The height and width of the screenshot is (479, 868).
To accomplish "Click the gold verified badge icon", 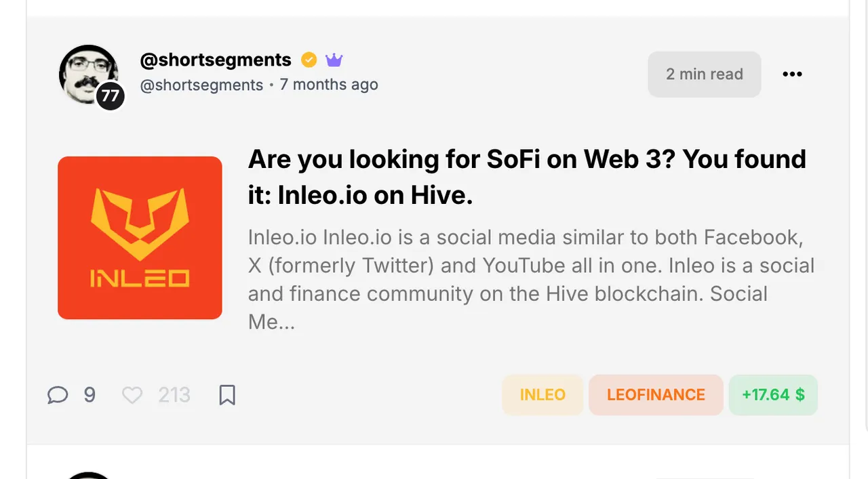I will coord(309,60).
